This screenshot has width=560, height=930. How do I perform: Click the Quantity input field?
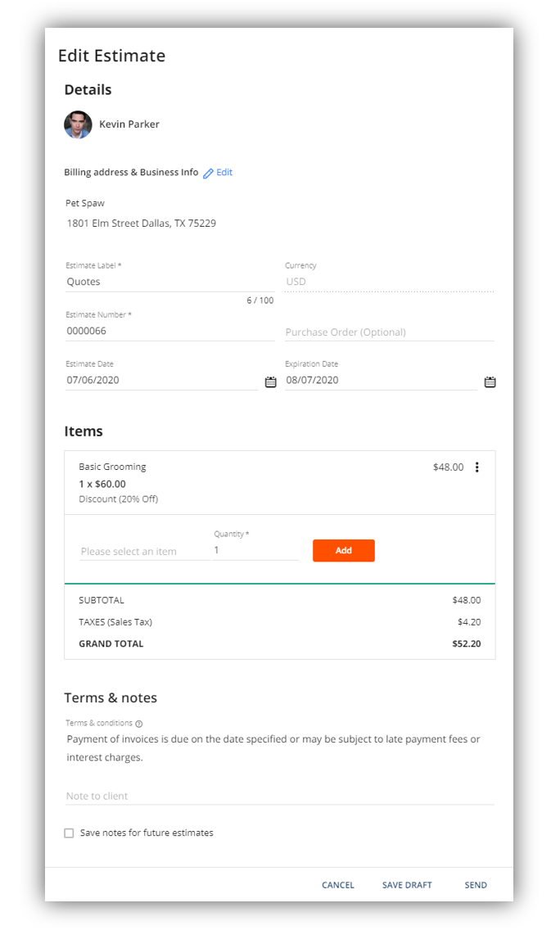pos(255,550)
